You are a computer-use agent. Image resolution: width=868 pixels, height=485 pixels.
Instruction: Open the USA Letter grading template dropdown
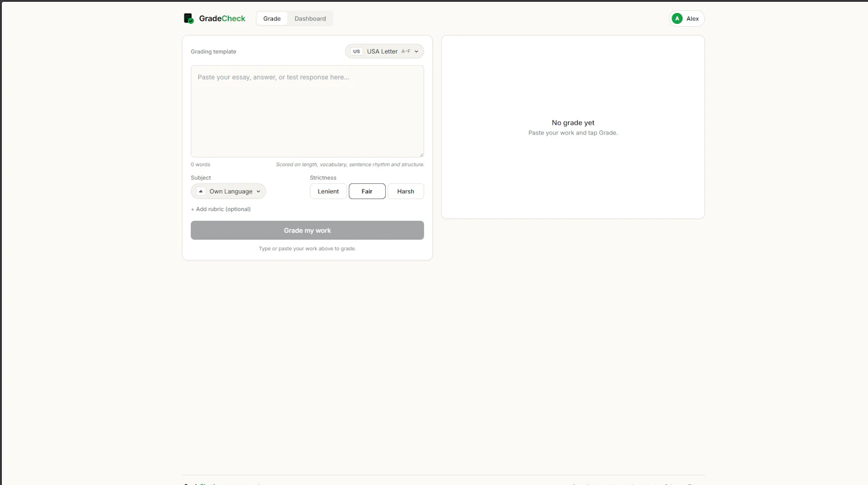tap(385, 52)
